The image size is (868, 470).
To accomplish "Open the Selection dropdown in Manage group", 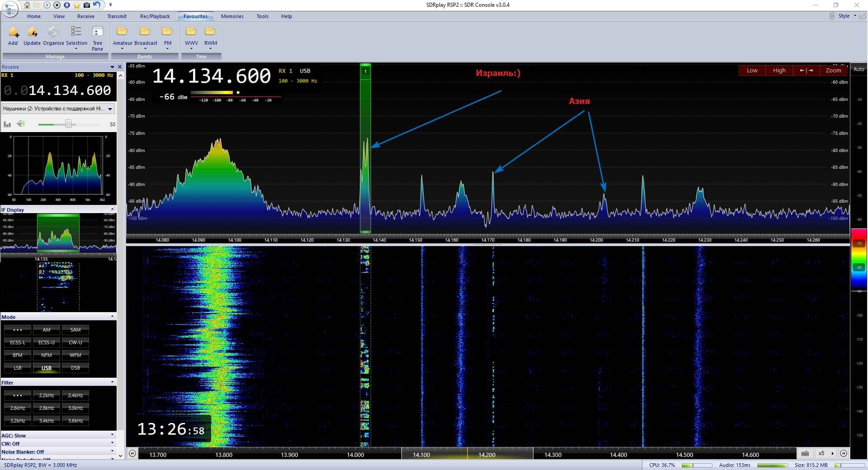I will (76, 38).
